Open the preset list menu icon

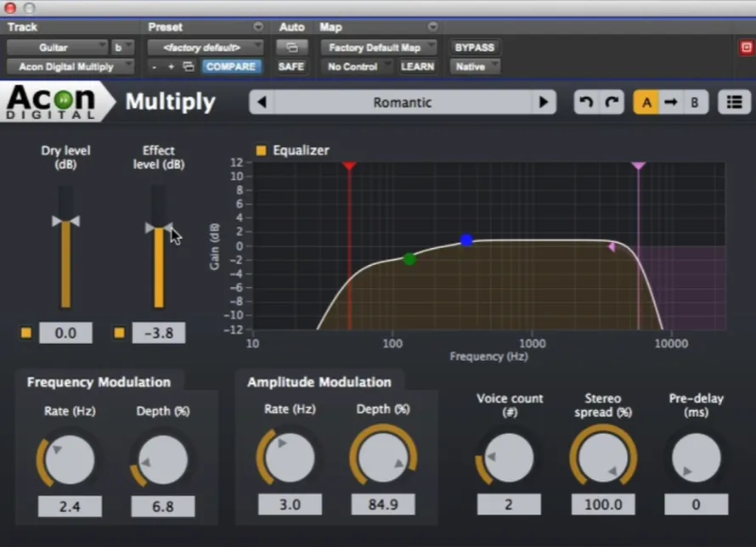pyautogui.click(x=734, y=102)
